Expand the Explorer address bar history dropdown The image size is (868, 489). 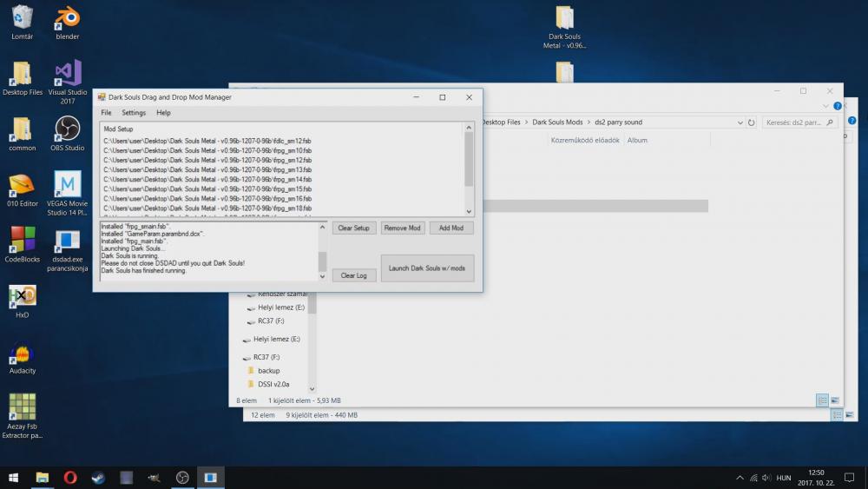tap(739, 122)
